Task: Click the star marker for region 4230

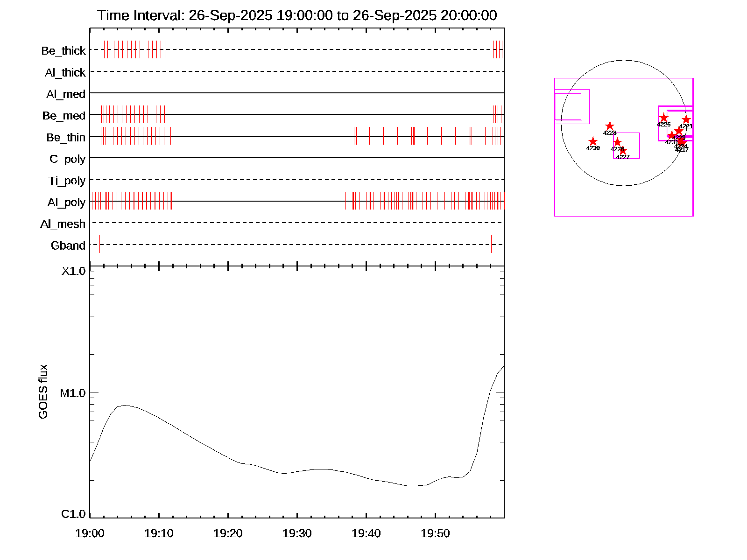Action: click(x=592, y=141)
